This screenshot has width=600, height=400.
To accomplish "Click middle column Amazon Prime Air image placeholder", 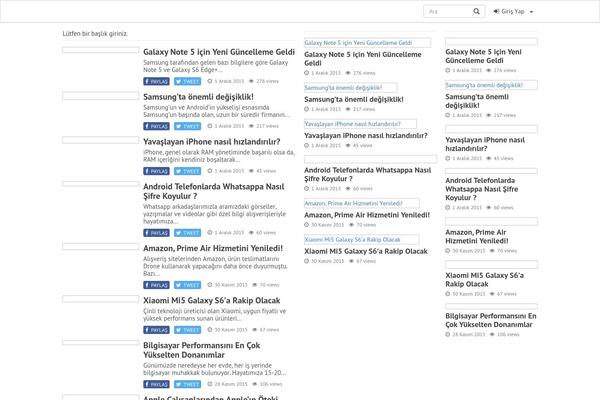I will click(x=362, y=203).
